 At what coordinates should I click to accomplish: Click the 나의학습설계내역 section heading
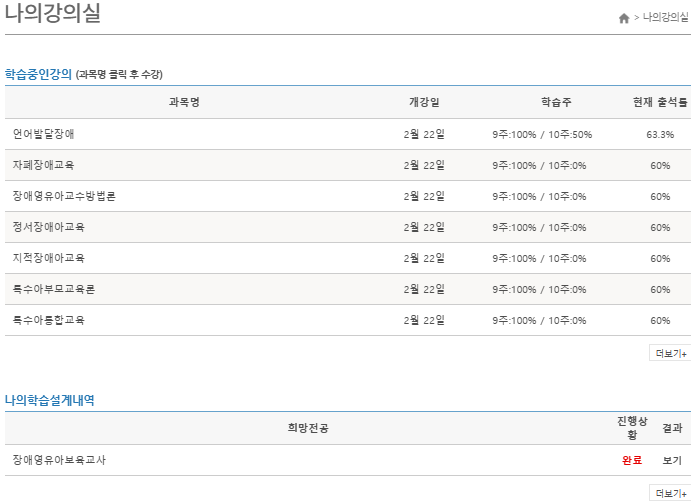pyautogui.click(x=50, y=400)
